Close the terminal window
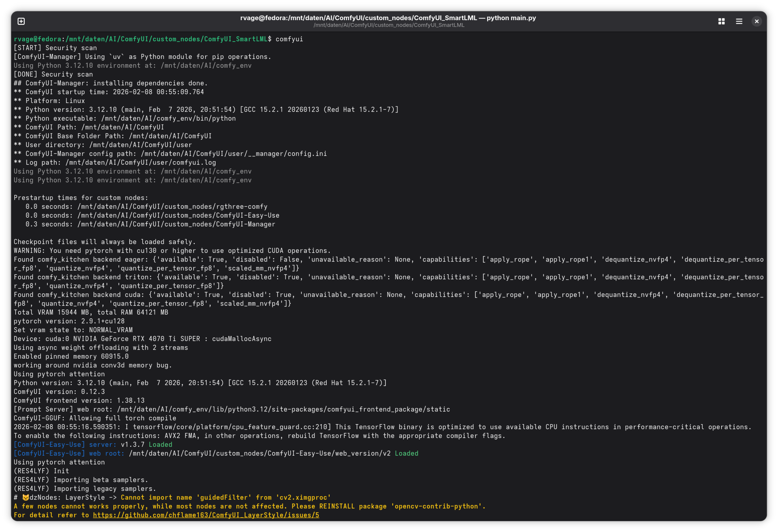 point(757,21)
